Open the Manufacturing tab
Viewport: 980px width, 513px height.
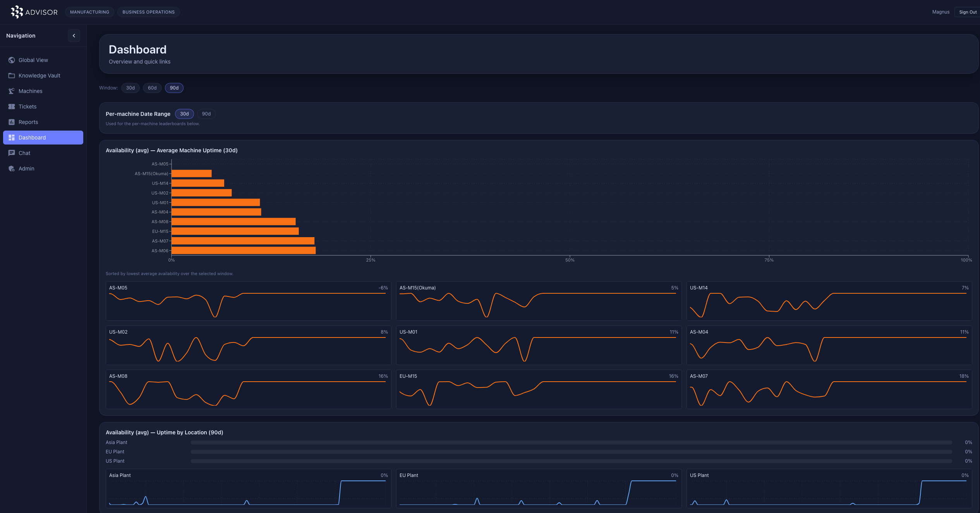click(89, 12)
